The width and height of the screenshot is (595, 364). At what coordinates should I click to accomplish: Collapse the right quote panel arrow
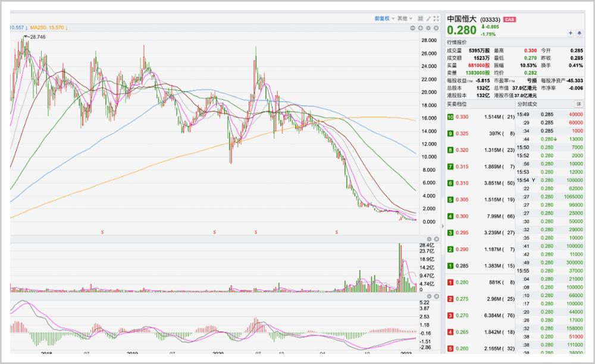[x=443, y=227]
